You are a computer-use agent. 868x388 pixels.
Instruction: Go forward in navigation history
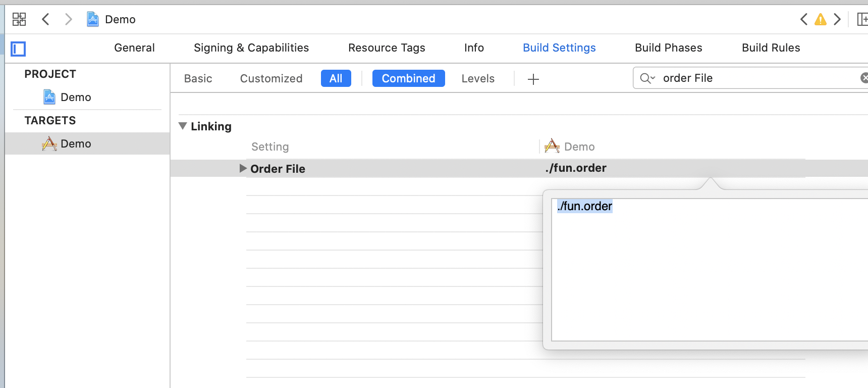[x=69, y=19]
